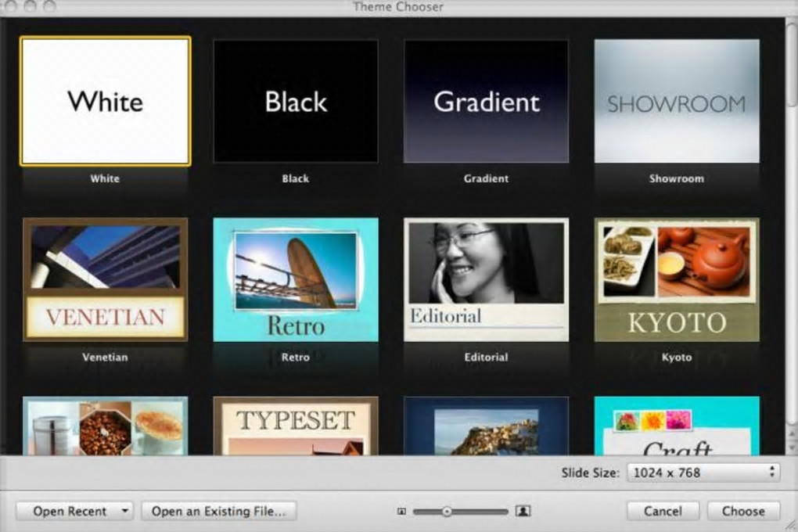Pick the Showroom theme thumbnail
Screen dimensions: 798x532
[x=677, y=101]
